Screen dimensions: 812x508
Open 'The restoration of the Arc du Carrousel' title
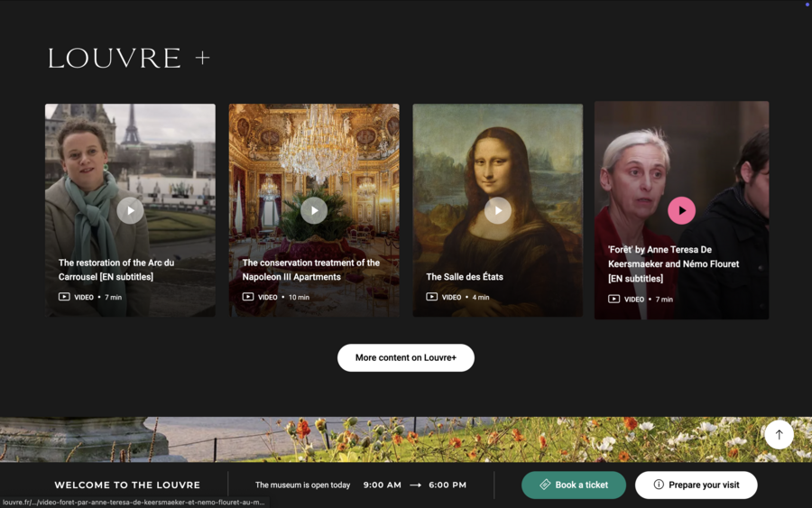tap(116, 270)
